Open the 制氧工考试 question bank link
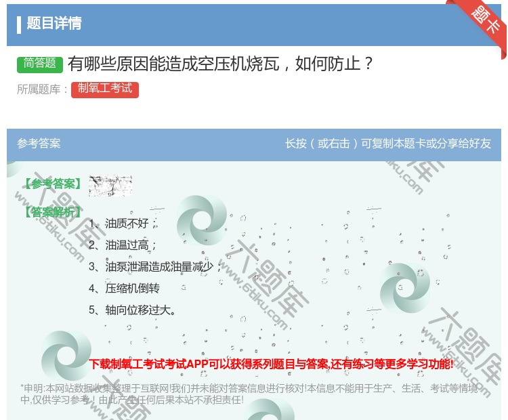This screenshot has height=420, width=508. [104, 89]
